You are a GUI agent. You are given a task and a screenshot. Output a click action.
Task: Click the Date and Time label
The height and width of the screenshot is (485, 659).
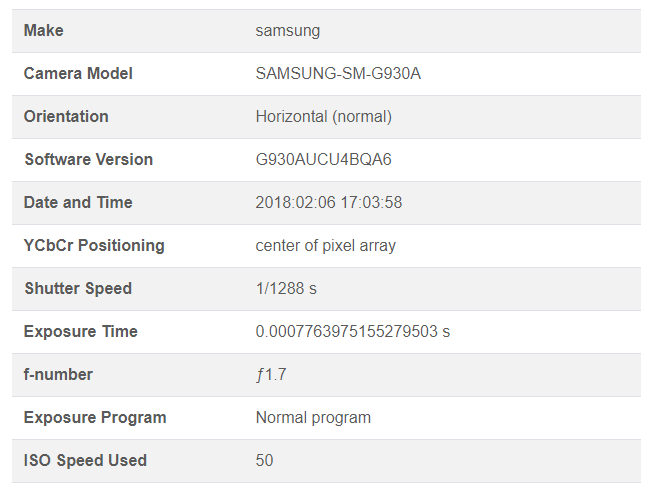coord(78,203)
